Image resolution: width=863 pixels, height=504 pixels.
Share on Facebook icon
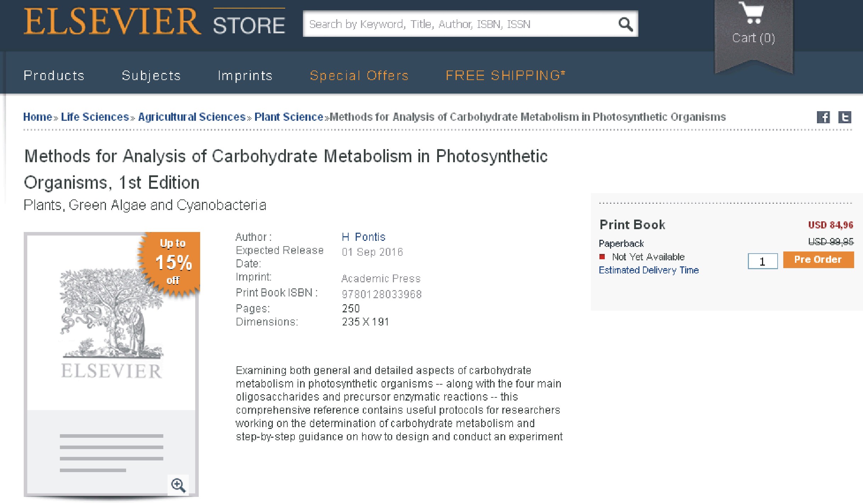[x=823, y=117]
